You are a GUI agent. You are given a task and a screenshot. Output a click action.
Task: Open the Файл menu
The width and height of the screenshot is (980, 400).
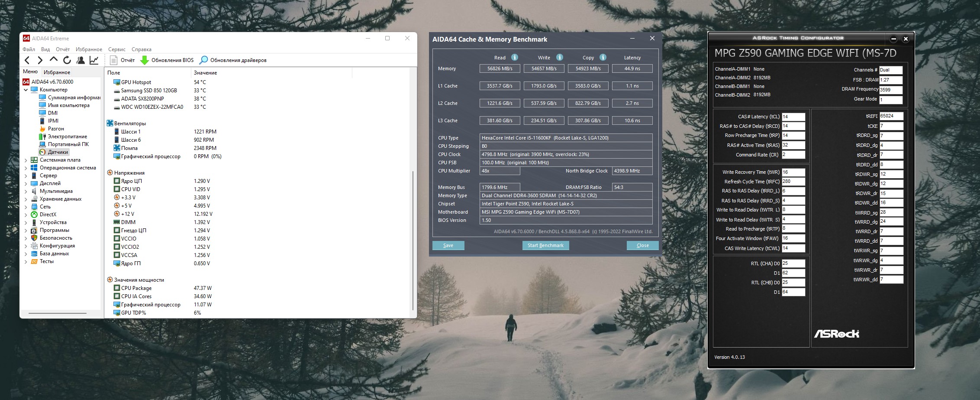pyautogui.click(x=29, y=49)
